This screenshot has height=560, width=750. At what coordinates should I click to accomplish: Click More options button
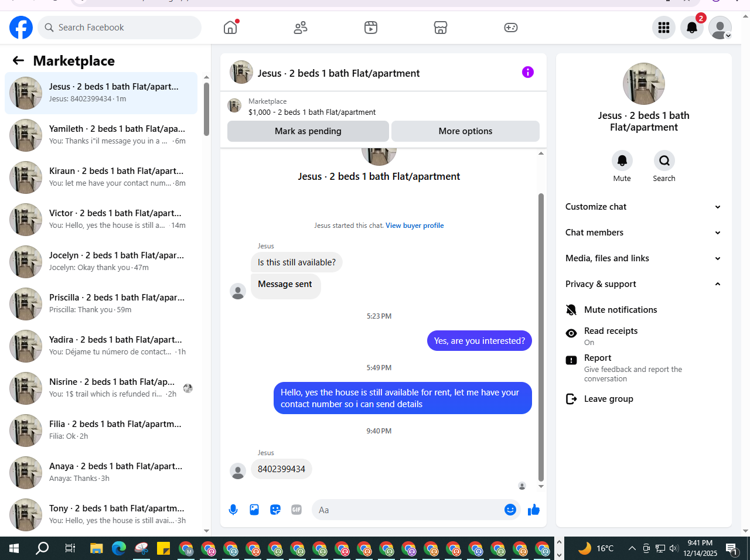coord(465,131)
